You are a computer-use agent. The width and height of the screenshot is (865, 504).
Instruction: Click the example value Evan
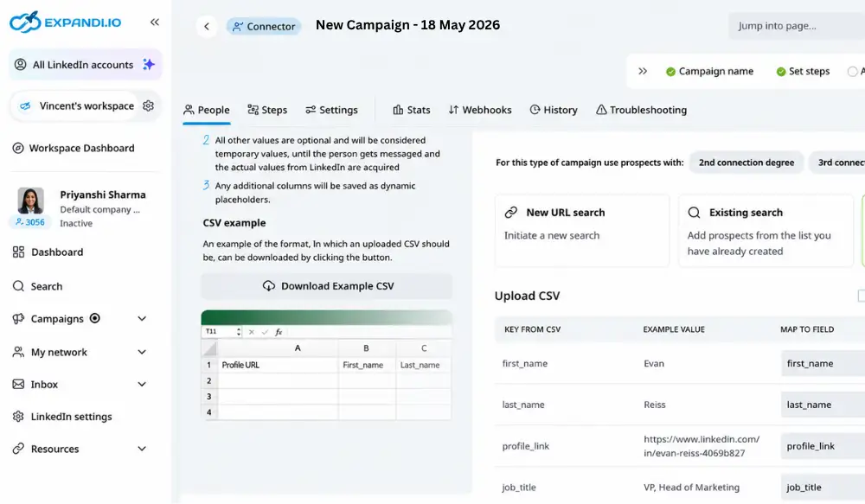coord(654,363)
